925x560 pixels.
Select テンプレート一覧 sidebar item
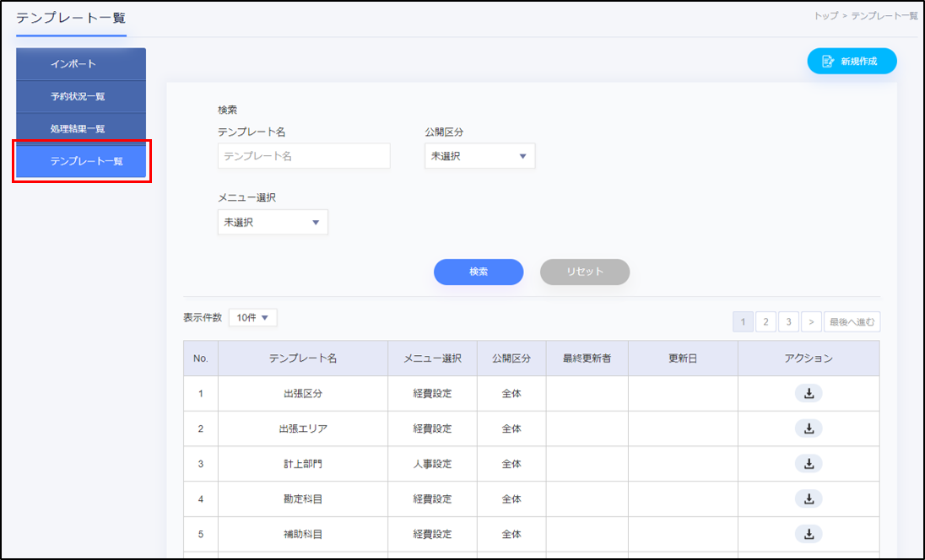coord(81,161)
